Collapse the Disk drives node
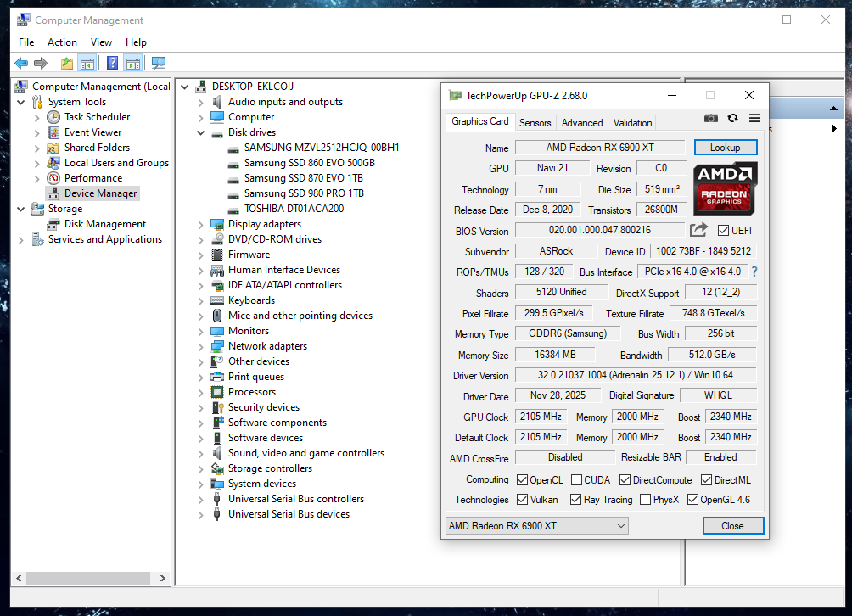This screenshot has width=852, height=616. tap(201, 132)
